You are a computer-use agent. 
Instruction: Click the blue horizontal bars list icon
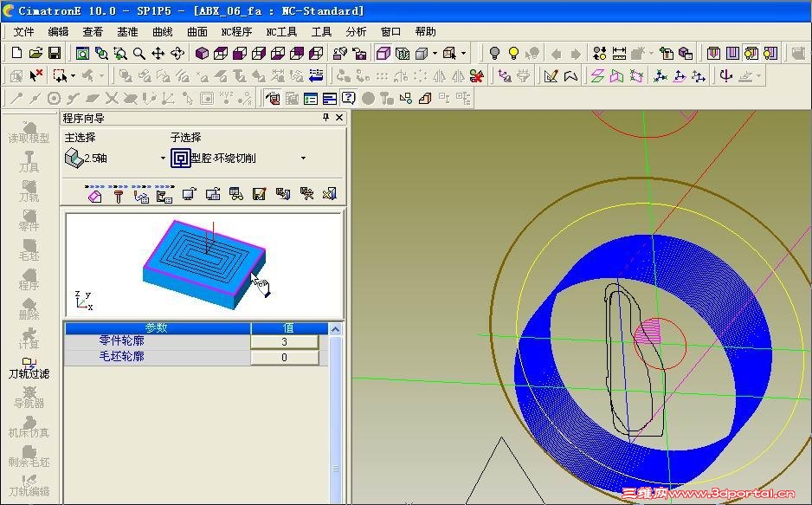pyautogui.click(x=329, y=98)
